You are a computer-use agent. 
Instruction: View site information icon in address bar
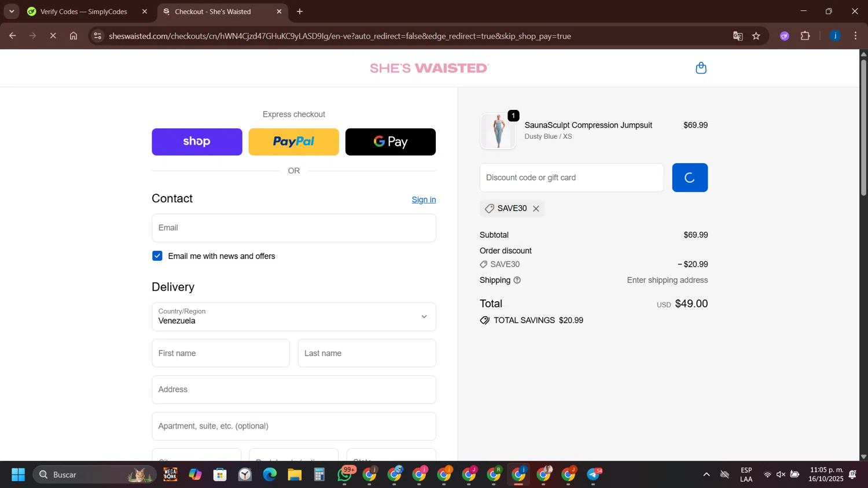click(x=97, y=36)
